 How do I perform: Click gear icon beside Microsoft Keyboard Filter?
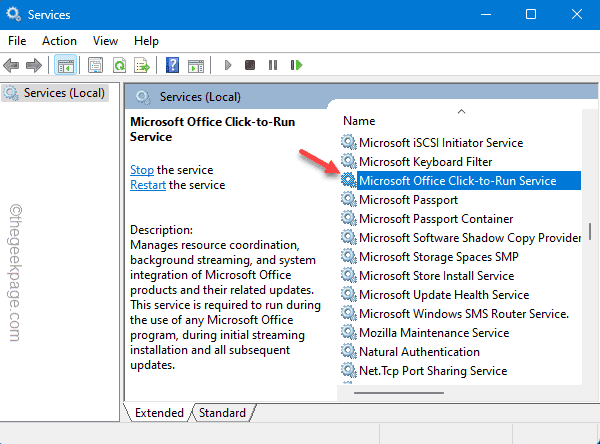pyautogui.click(x=348, y=162)
